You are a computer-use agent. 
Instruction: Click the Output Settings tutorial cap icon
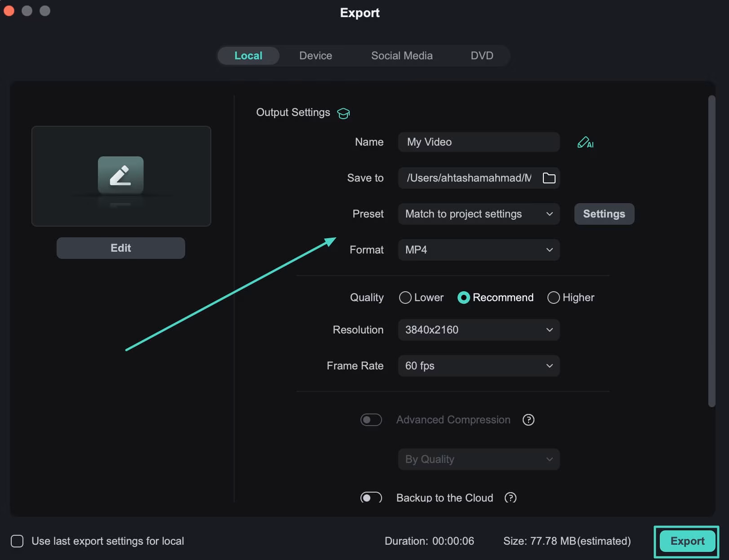[x=343, y=113]
